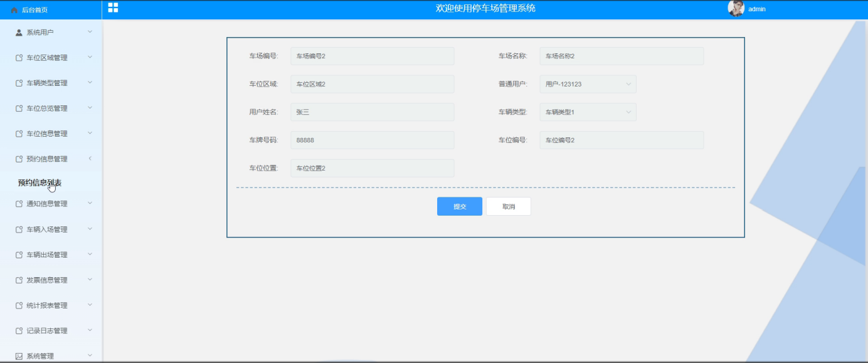Expand the 车位总览管理 chevron
The height and width of the screenshot is (363, 868).
[90, 108]
